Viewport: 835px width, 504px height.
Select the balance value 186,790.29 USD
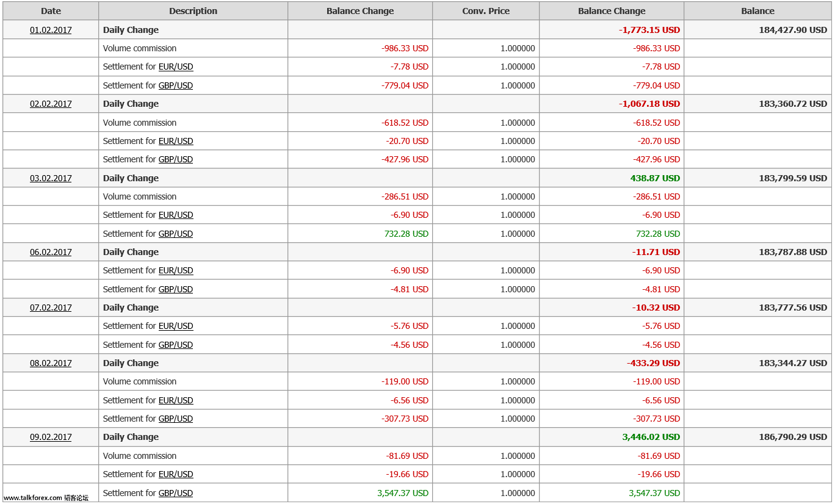coord(793,437)
